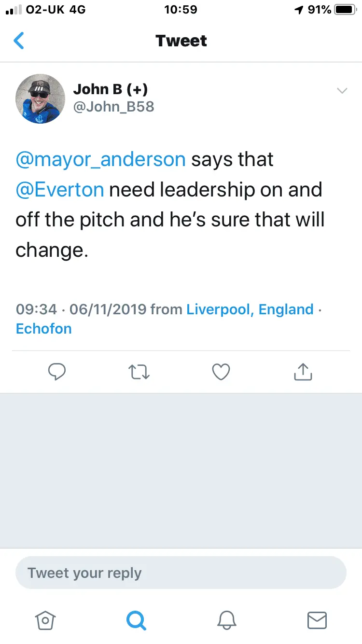The image size is (362, 644).
Task: Retweet John B's tweet
Action: pyautogui.click(x=139, y=372)
